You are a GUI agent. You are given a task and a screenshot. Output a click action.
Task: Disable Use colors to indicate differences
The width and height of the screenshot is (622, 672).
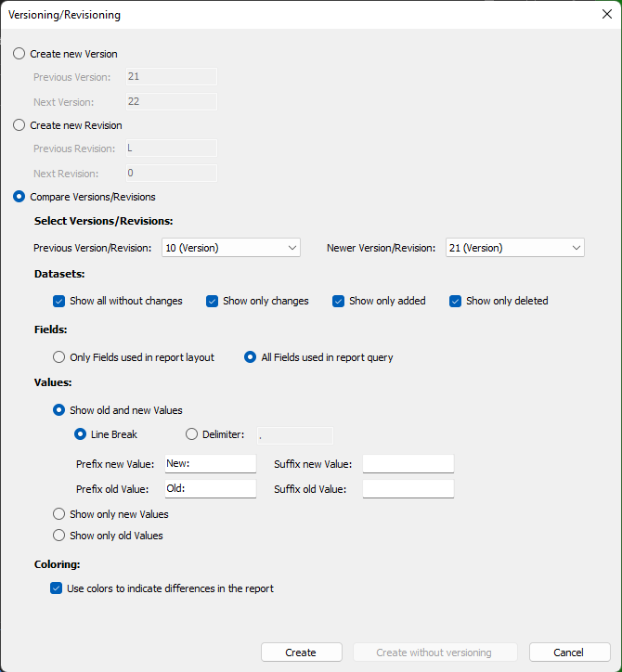(57, 588)
